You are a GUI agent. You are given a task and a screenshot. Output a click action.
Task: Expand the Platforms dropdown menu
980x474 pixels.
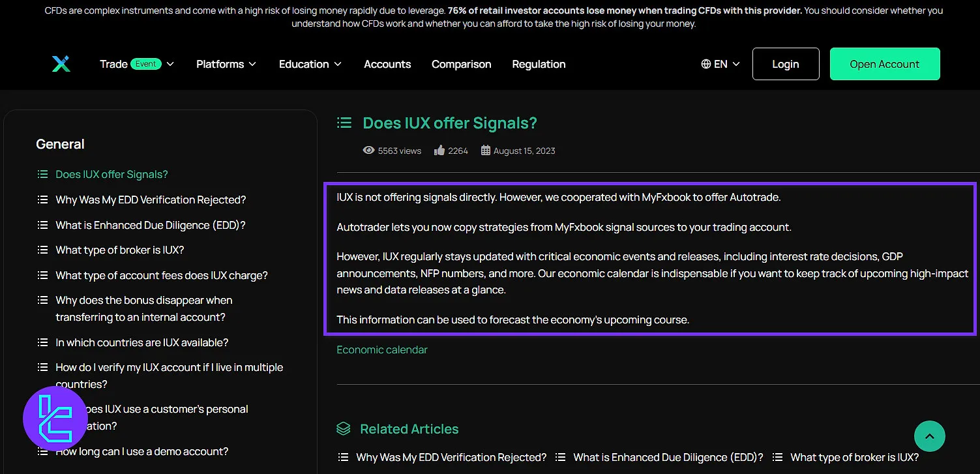tap(226, 63)
